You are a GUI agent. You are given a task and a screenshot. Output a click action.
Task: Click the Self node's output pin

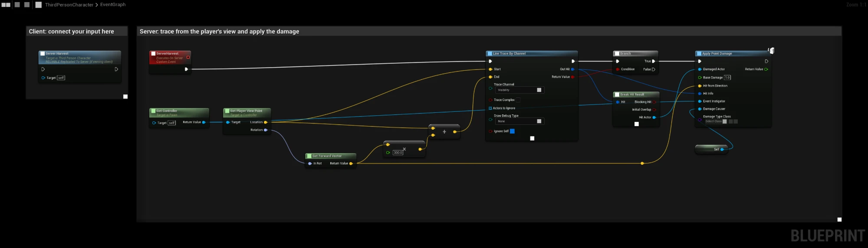pyautogui.click(x=722, y=149)
